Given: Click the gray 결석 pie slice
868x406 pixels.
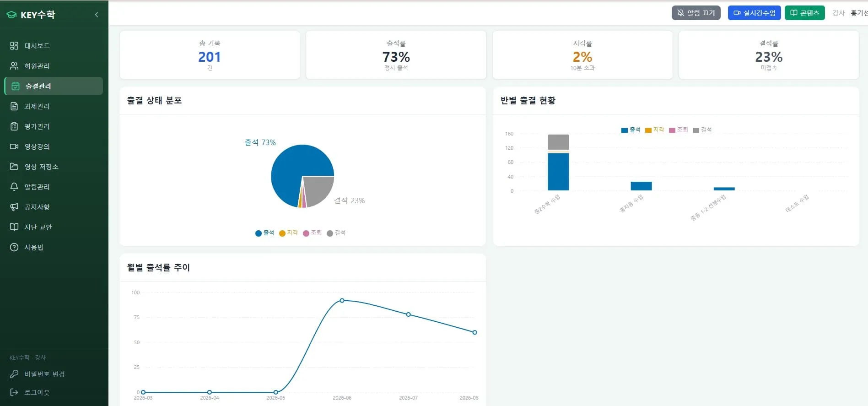Looking at the screenshot, I should [317, 189].
